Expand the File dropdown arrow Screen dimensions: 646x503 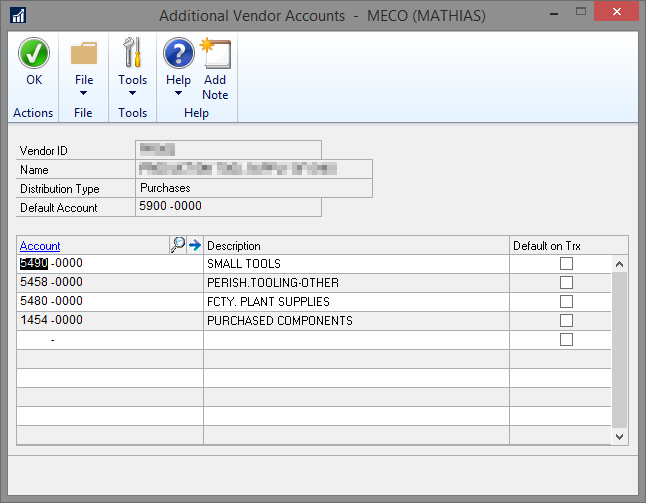tap(84, 94)
